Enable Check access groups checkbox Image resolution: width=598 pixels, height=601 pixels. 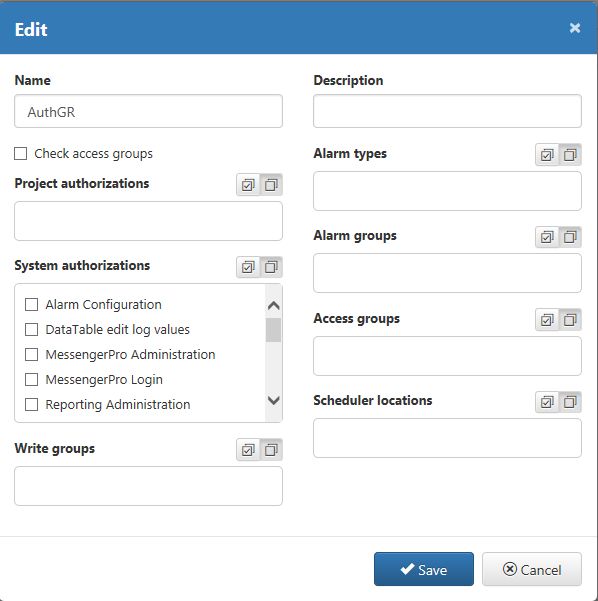point(21,154)
